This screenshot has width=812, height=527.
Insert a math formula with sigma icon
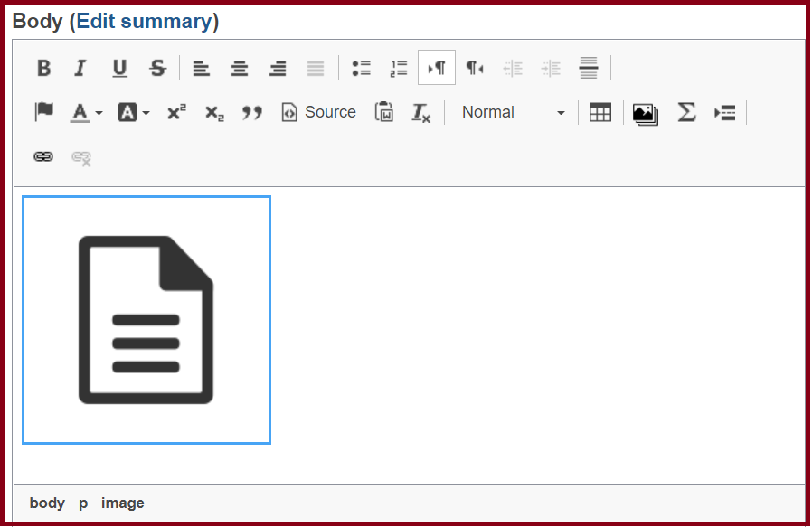[x=686, y=112]
